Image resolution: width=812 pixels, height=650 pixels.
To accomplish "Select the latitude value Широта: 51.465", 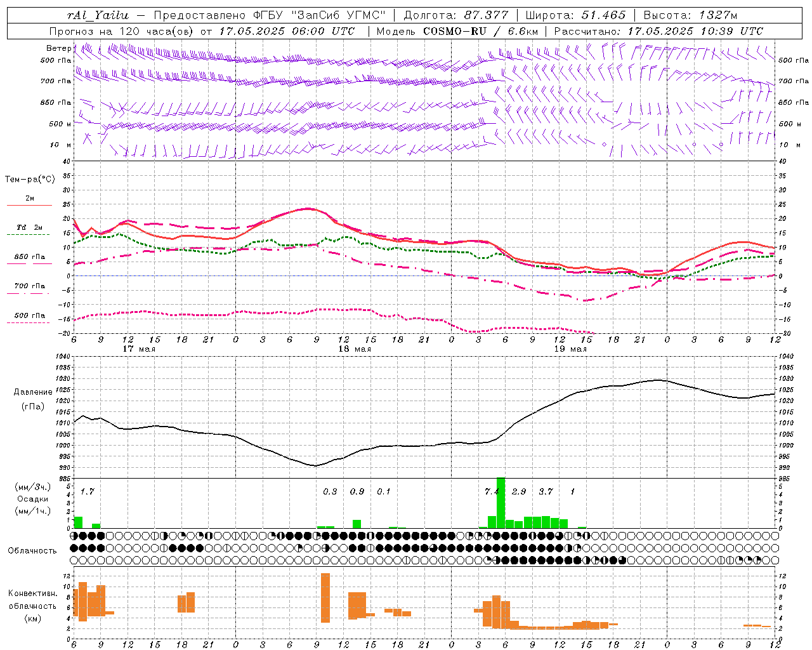I will (x=575, y=15).
